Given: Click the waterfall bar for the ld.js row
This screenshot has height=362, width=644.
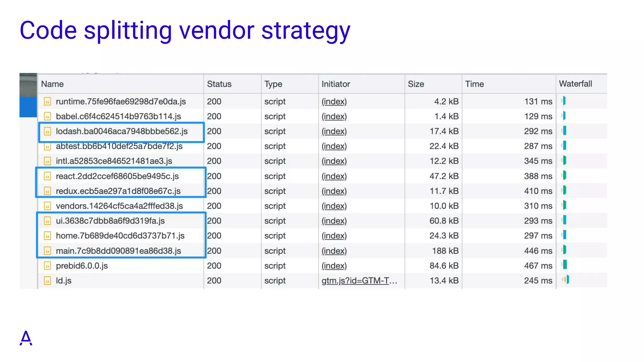Looking at the screenshot, I should point(566,279).
